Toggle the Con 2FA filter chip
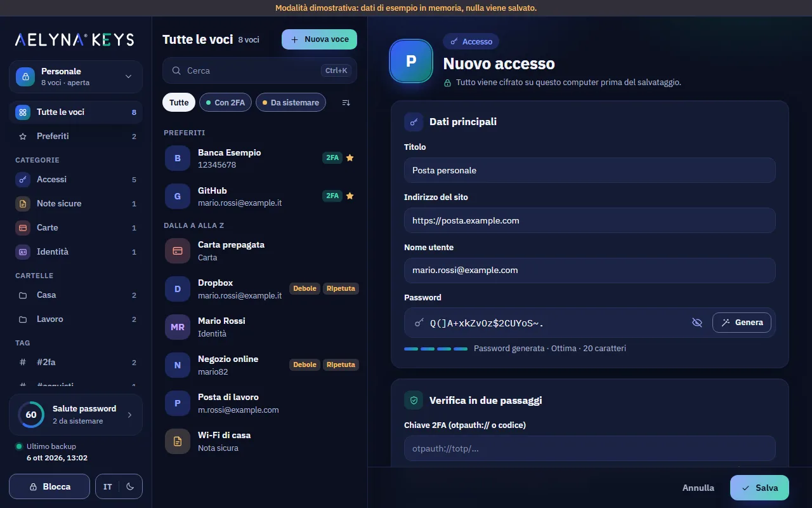This screenshot has width=812, height=508. tap(226, 102)
